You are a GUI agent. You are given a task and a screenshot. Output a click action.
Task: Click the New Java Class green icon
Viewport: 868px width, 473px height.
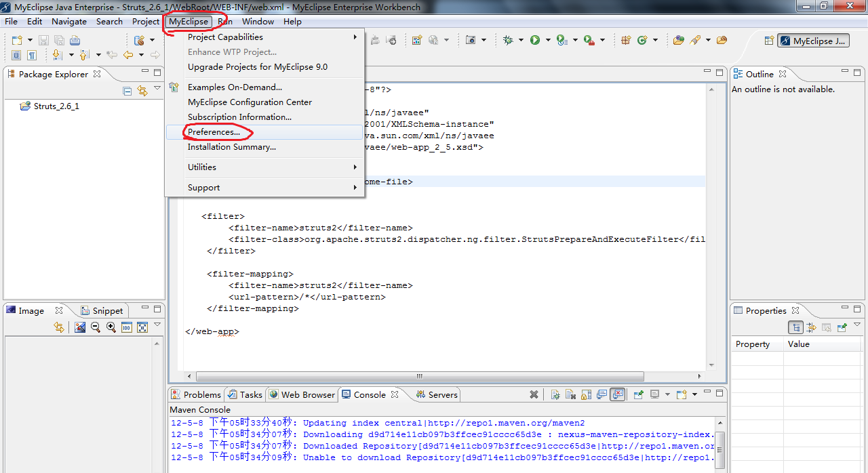coord(642,41)
